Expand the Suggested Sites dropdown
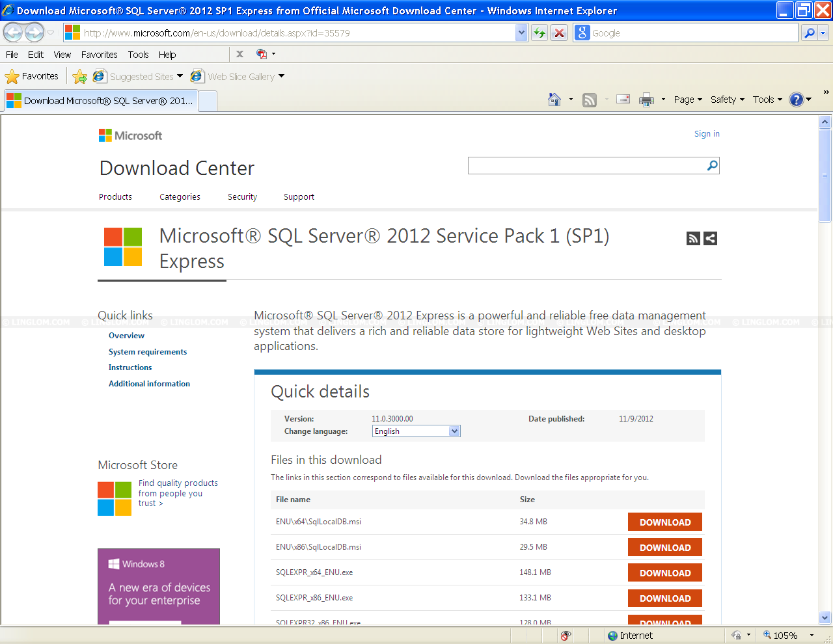This screenshot has height=644, width=833. pyautogui.click(x=180, y=76)
